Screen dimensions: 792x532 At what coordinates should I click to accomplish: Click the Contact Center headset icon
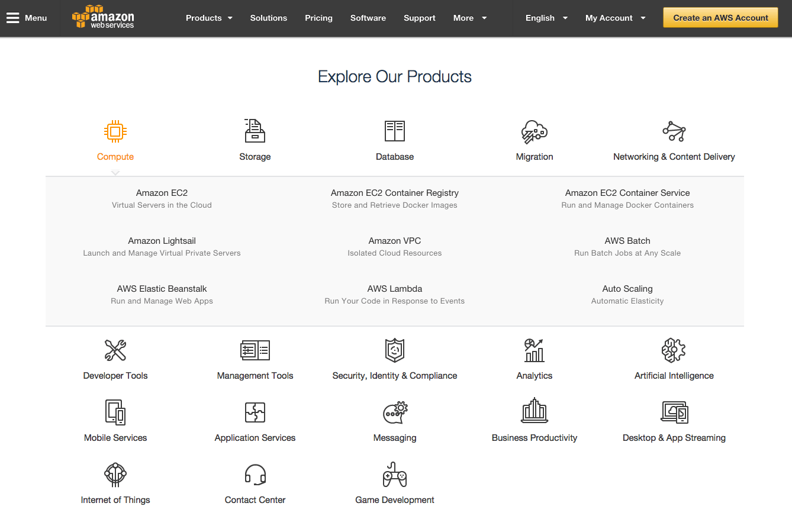click(x=255, y=475)
